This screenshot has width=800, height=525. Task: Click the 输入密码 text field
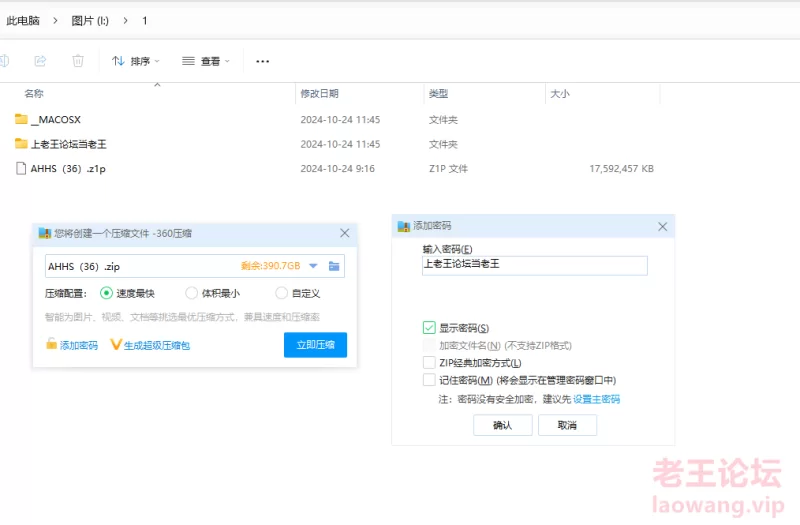[535, 265]
